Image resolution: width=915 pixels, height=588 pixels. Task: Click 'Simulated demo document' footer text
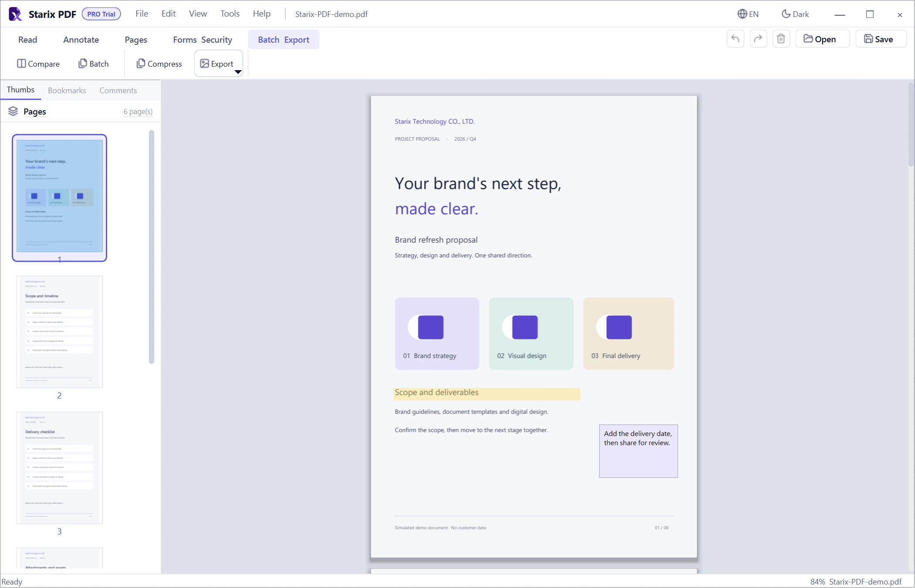440,528
